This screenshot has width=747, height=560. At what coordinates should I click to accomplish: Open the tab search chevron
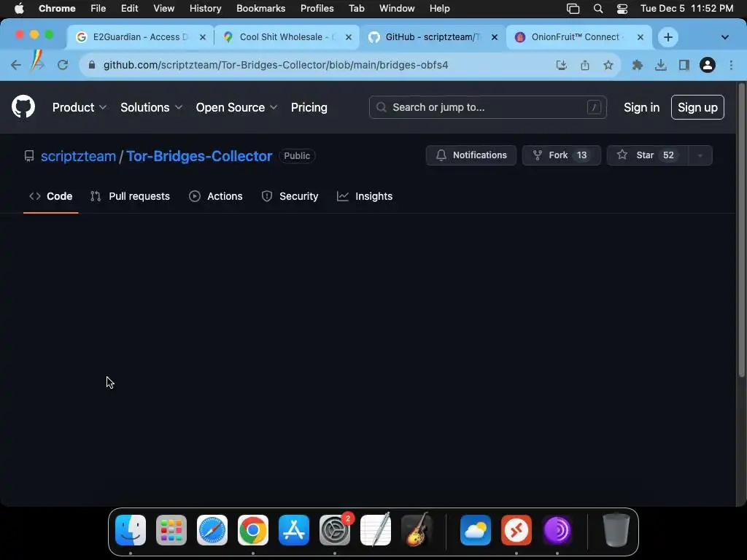[724, 37]
